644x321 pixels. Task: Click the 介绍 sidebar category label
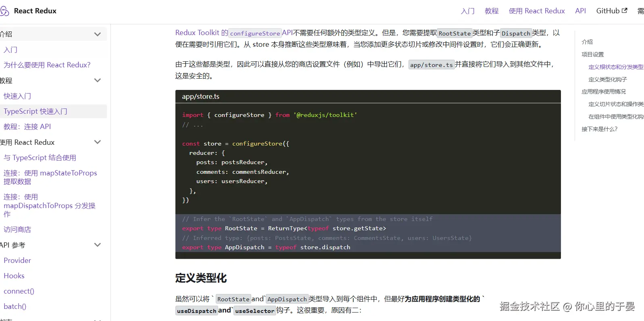coord(6,34)
